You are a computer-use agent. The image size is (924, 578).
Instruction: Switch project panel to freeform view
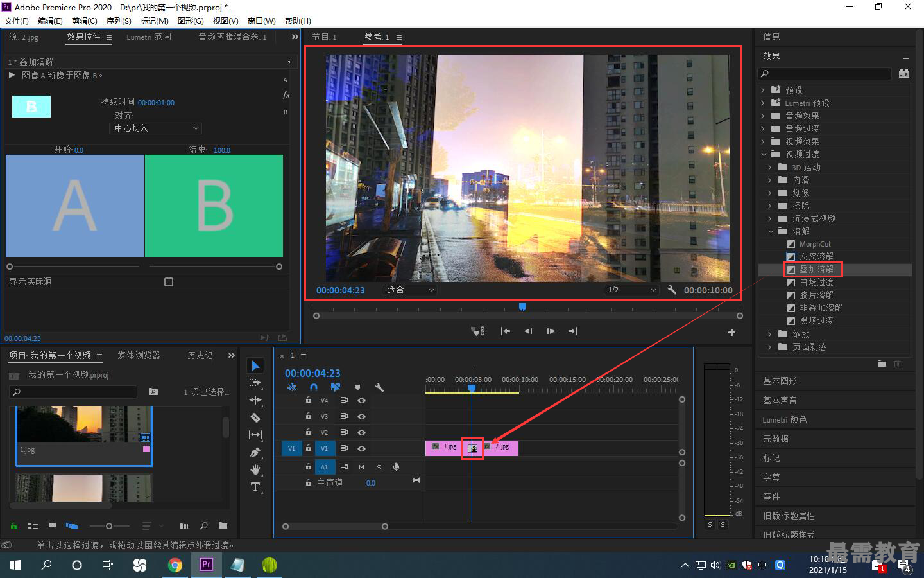(x=72, y=526)
